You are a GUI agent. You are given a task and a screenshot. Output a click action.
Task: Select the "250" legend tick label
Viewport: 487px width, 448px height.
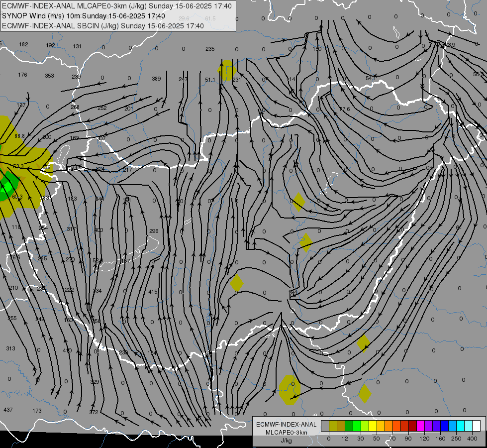(456, 439)
